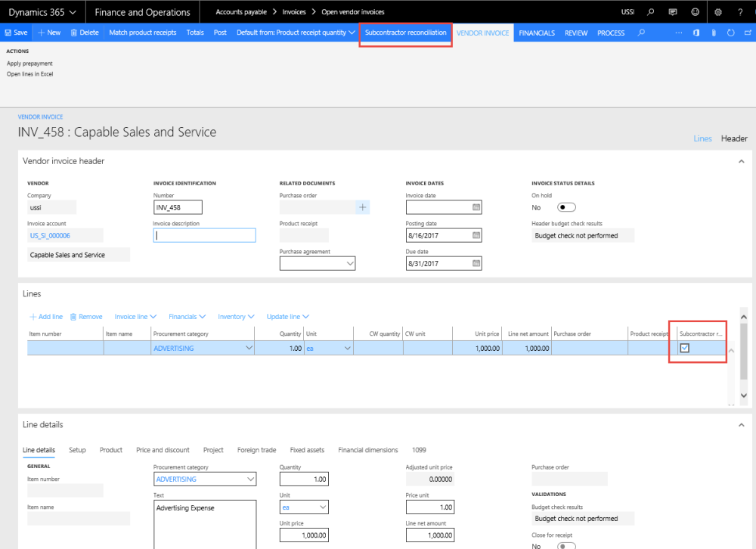Open the more options ellipsis
The height and width of the screenshot is (549, 756).
(678, 33)
